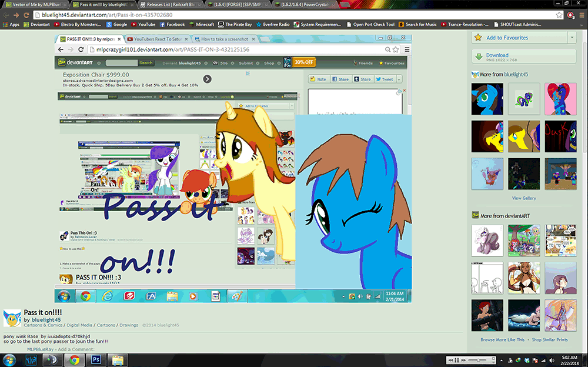The height and width of the screenshot is (367, 588).
Task: Open the Deviantart bookmark
Action: 36,24
